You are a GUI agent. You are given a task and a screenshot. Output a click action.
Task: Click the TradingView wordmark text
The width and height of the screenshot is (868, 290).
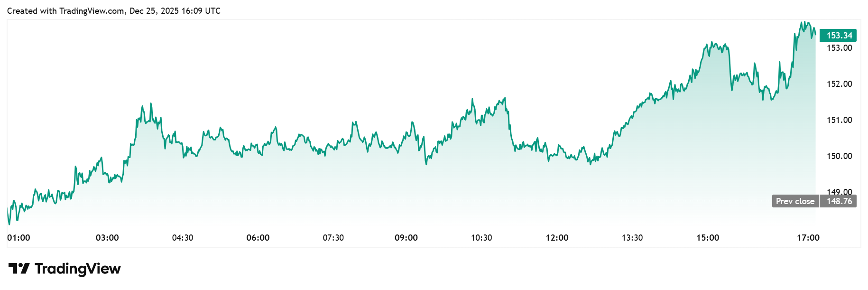78,269
